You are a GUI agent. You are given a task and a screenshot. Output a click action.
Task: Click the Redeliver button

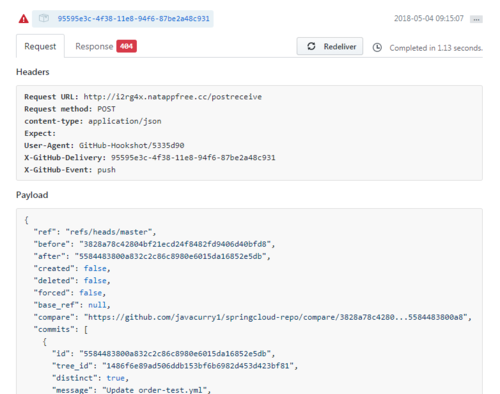(x=330, y=46)
